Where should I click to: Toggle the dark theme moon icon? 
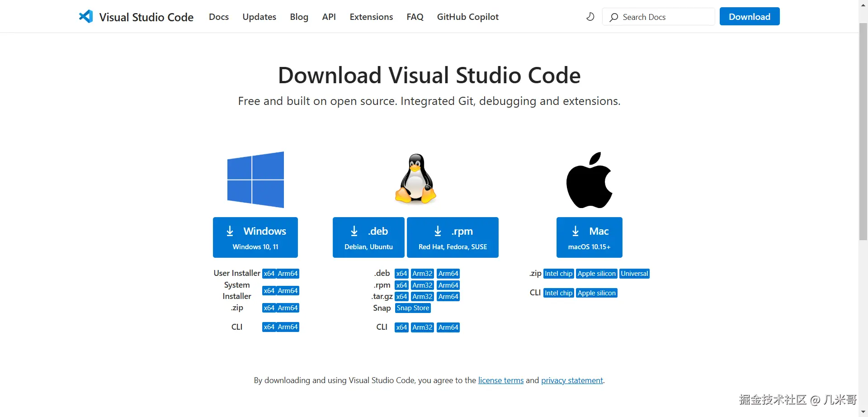coord(590,17)
